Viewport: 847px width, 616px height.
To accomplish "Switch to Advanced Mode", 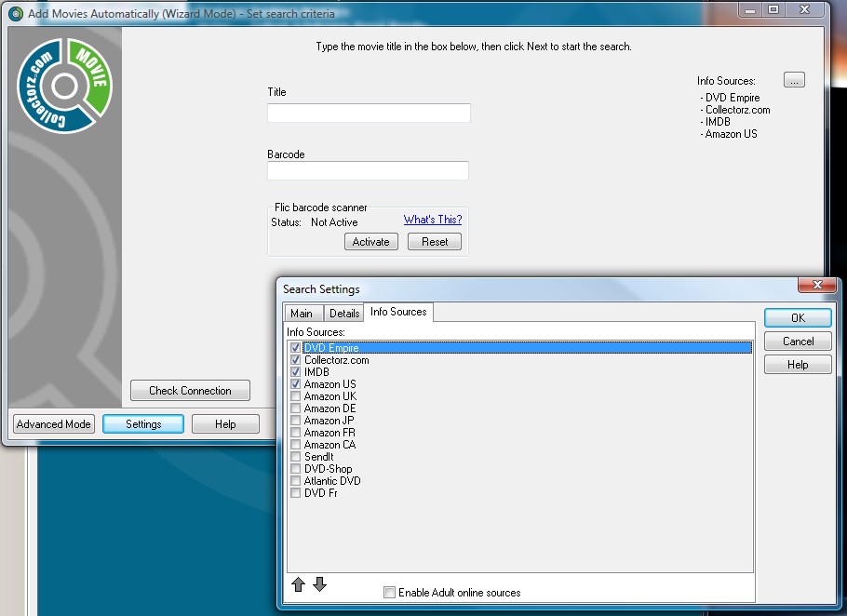I will click(x=53, y=423).
